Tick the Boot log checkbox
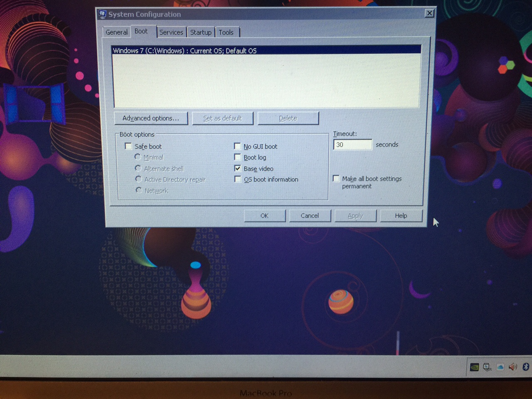 pyautogui.click(x=237, y=157)
